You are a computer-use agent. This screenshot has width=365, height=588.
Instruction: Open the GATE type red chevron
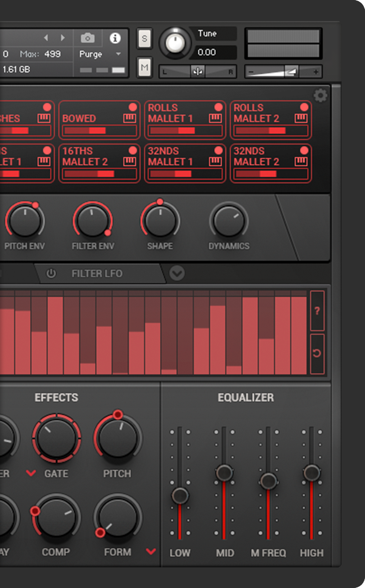[31, 473]
